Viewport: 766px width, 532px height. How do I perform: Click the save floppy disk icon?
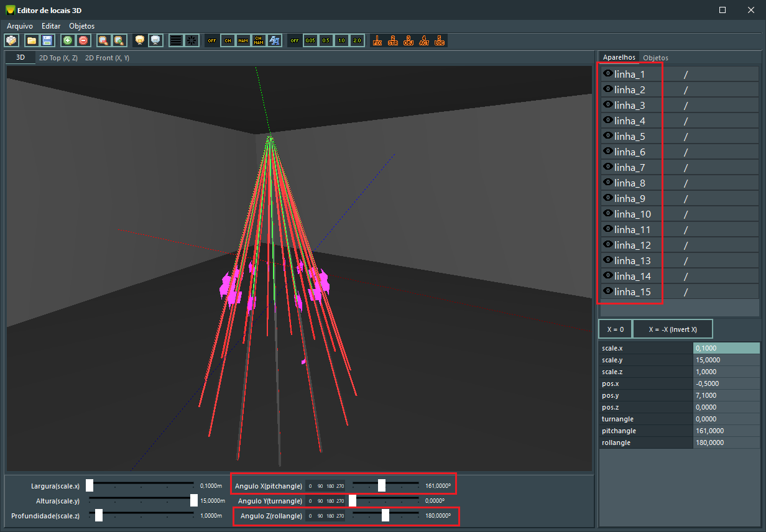pyautogui.click(x=47, y=40)
